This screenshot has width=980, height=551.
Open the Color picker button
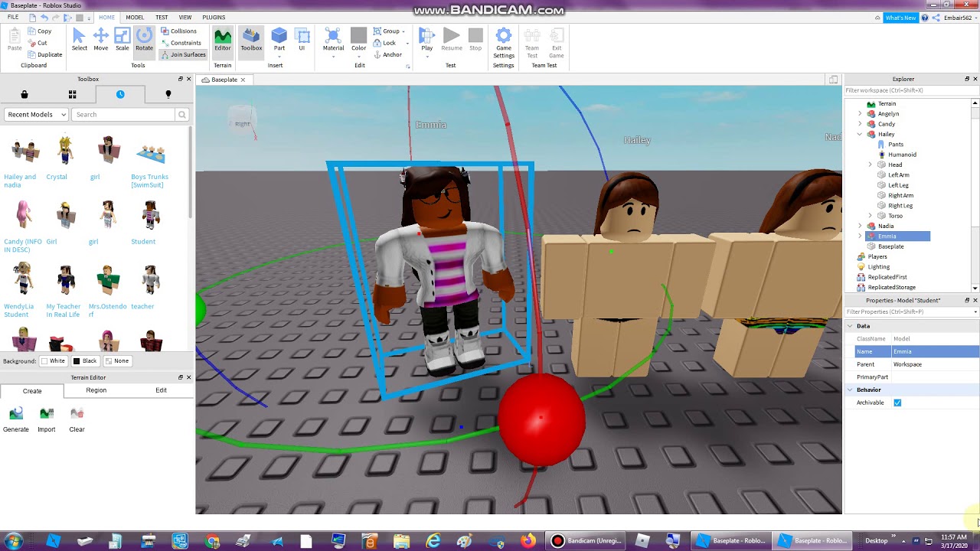coord(358,40)
